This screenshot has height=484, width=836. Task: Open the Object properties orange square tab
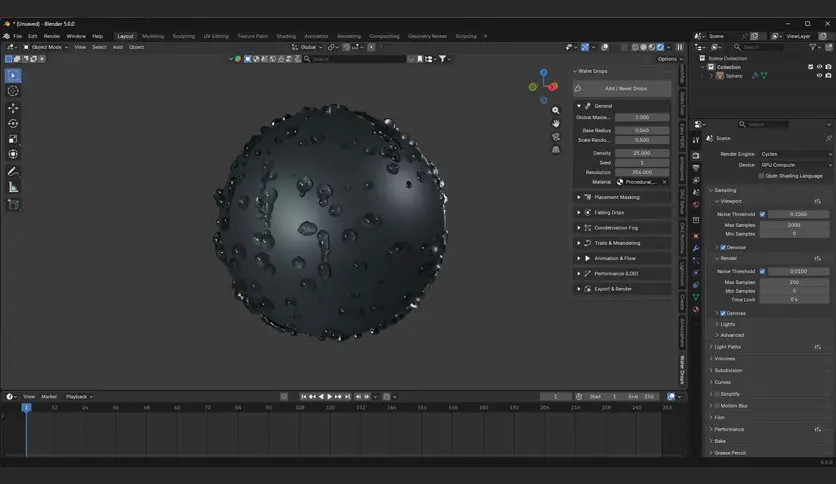696,236
